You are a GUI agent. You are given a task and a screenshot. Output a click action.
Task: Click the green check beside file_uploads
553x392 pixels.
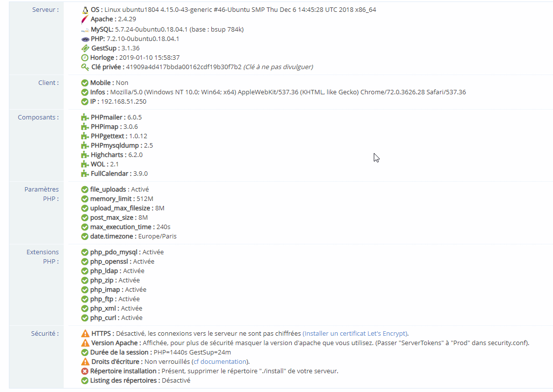(x=84, y=189)
